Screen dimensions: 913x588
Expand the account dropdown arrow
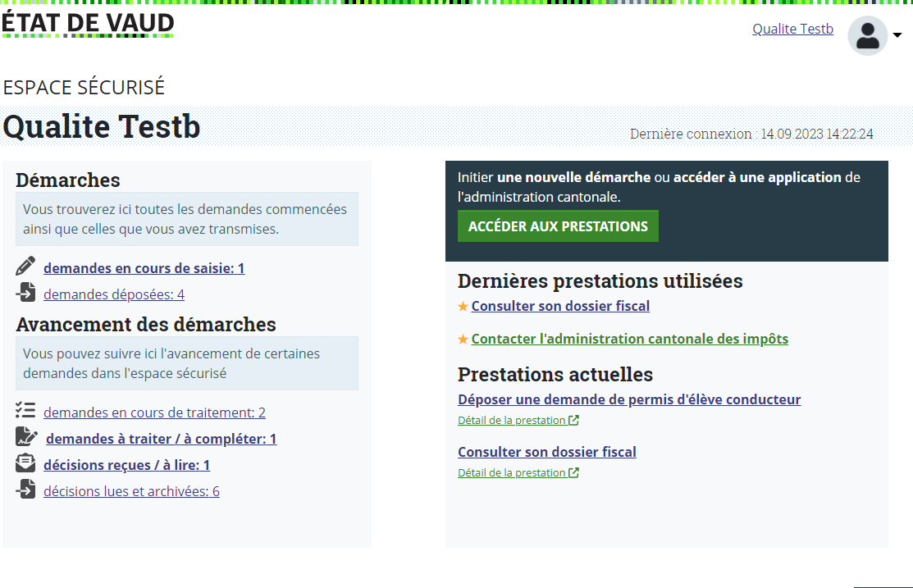point(897,35)
